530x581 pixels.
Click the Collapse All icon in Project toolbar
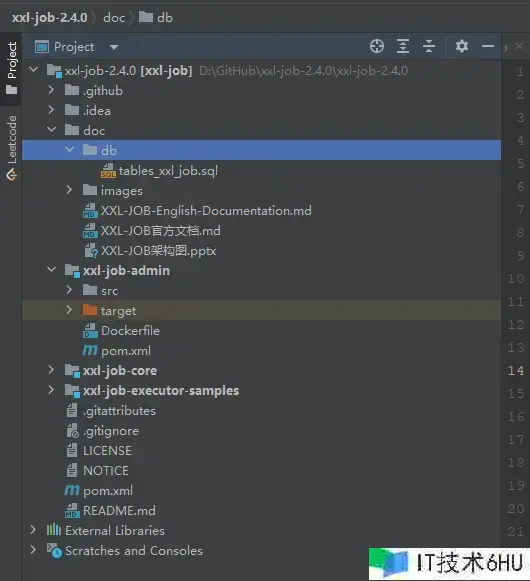tap(429, 46)
